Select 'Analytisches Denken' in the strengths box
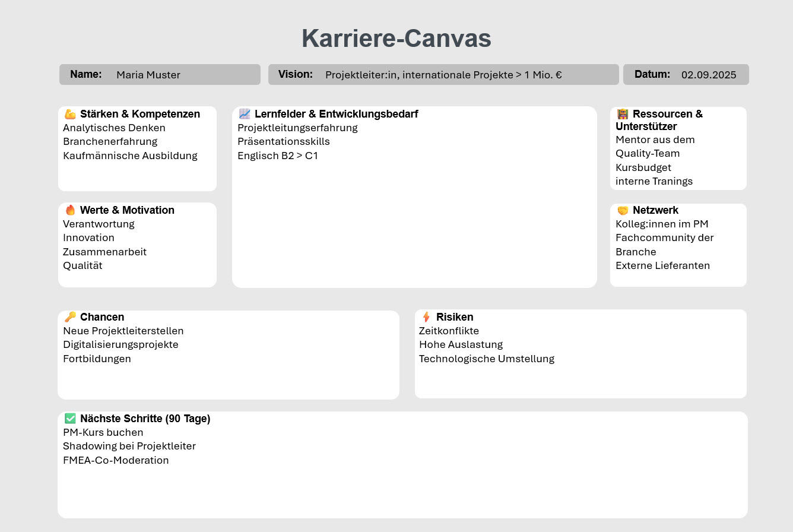The height and width of the screenshot is (532, 793). [114, 128]
